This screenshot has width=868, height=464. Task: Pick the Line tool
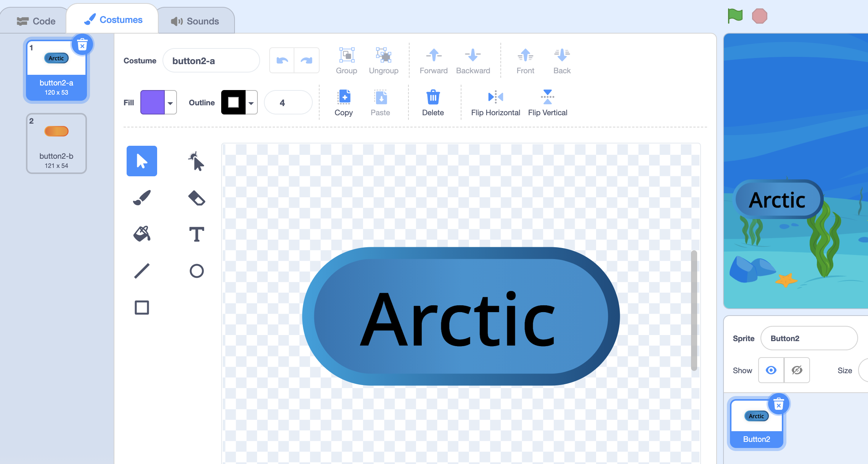[142, 271]
